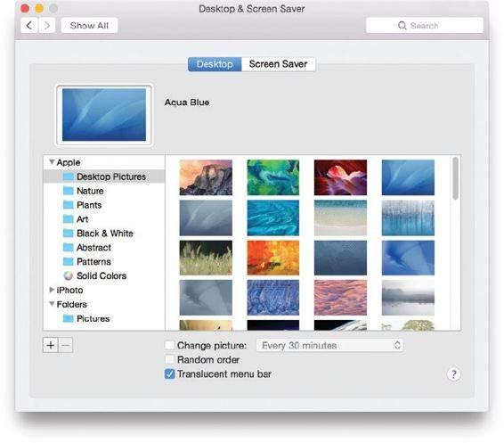Disable Translucent menu bar checkbox
This screenshot has width=504, height=443.
pyautogui.click(x=170, y=373)
